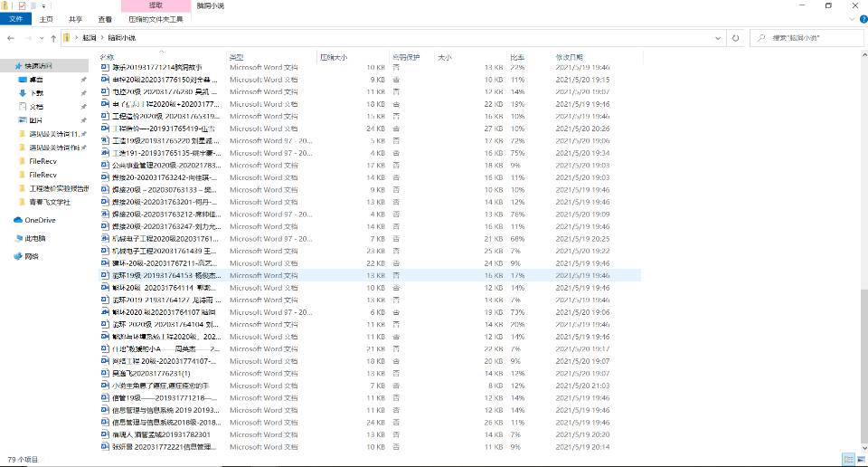Click the properties icon in quick access toolbar

tap(22, 5)
